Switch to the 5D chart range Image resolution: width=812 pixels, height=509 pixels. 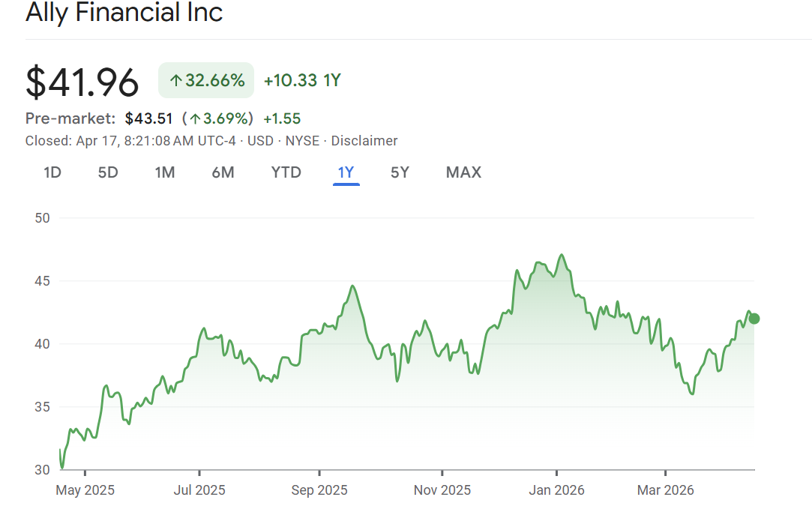coord(108,172)
